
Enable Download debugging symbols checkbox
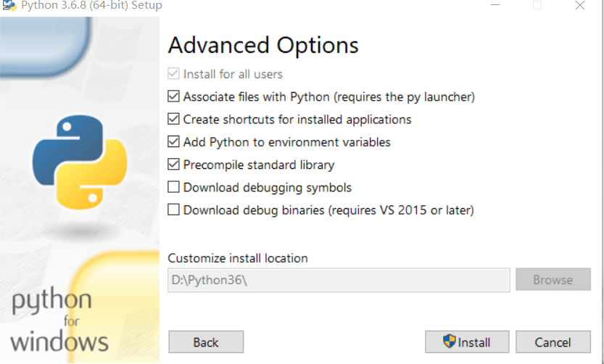click(173, 187)
